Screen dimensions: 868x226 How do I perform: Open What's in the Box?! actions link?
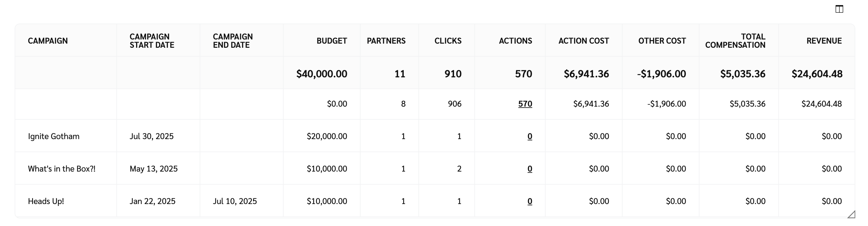pos(530,169)
